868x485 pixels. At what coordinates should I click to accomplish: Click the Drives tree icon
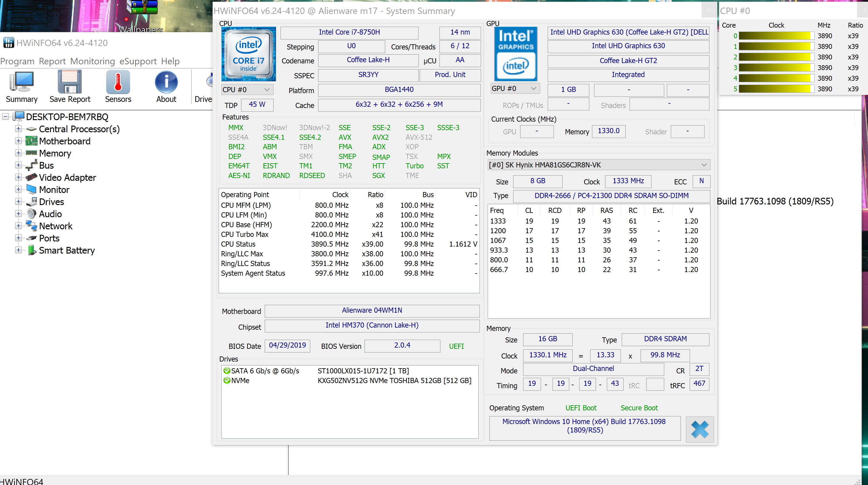pos(31,201)
